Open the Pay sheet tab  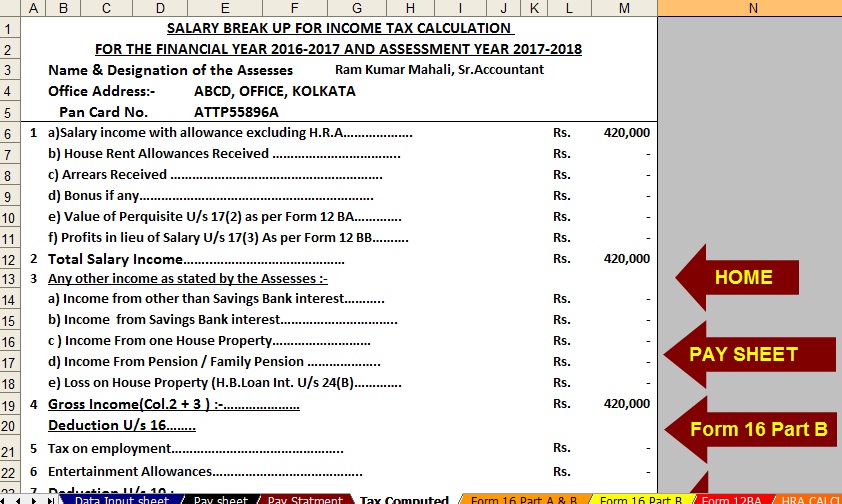pos(220,500)
